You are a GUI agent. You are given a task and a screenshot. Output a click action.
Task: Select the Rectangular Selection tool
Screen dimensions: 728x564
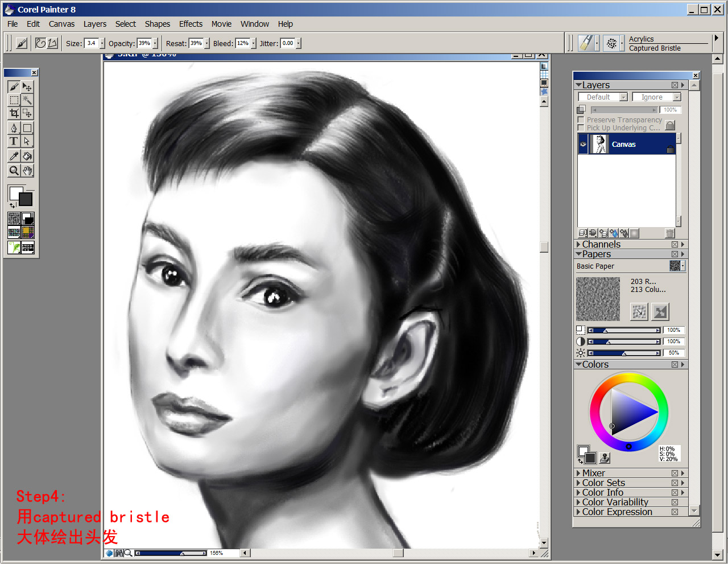(14, 100)
